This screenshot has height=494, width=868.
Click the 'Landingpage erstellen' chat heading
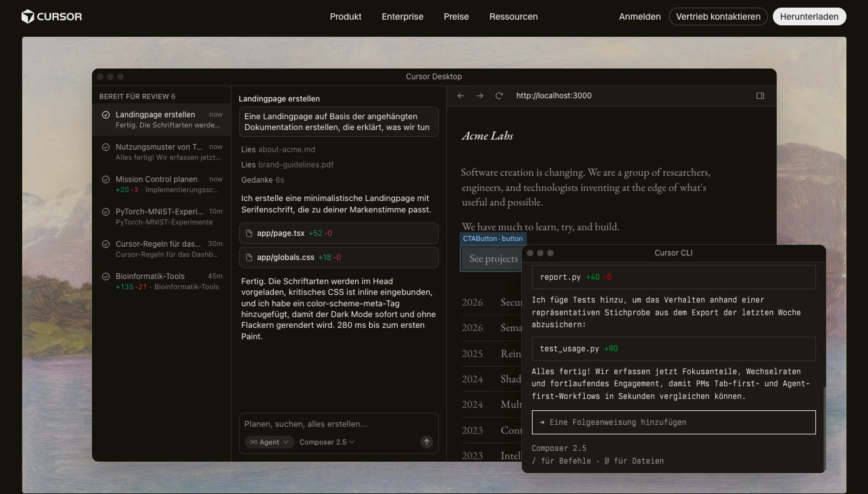[x=279, y=99]
